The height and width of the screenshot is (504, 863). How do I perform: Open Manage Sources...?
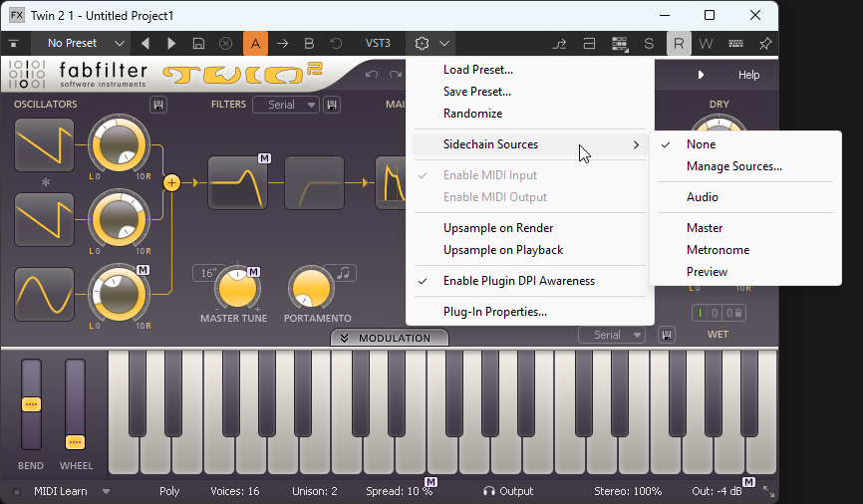[745, 166]
